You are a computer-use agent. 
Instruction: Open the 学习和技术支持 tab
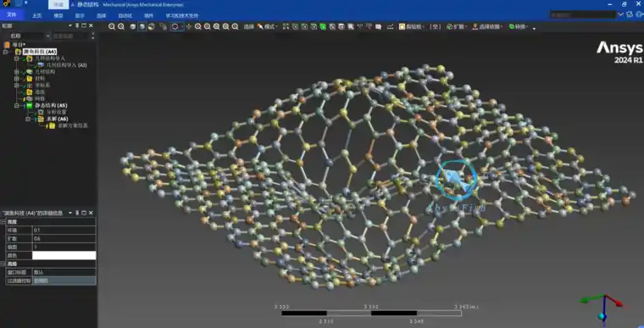182,15
